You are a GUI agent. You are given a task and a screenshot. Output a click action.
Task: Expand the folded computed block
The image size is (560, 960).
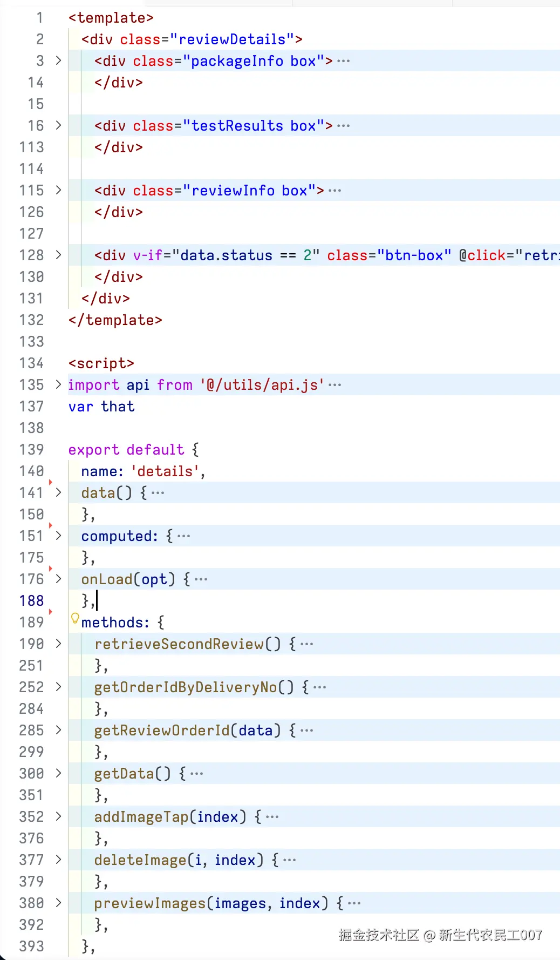tap(58, 536)
